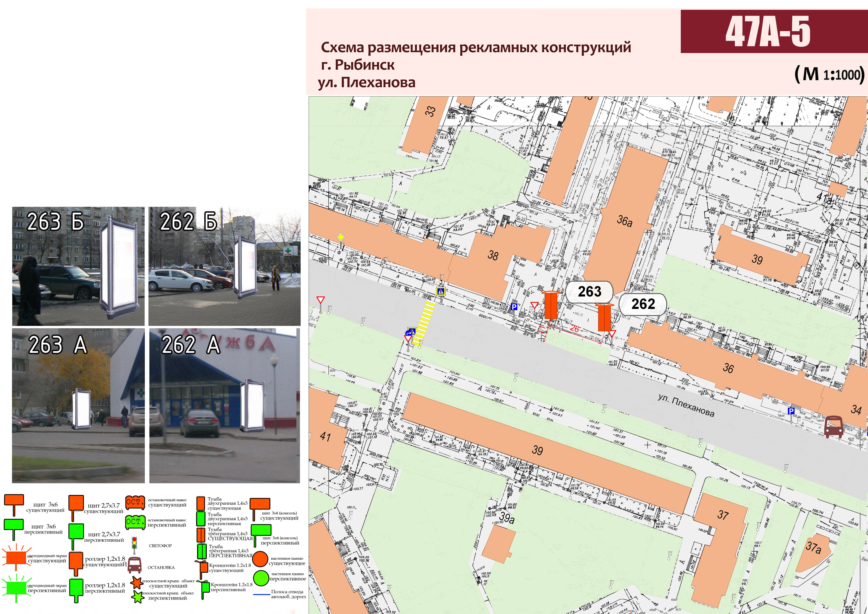
Task: Open the 263 Б photo thumbnail
Action: [78, 266]
